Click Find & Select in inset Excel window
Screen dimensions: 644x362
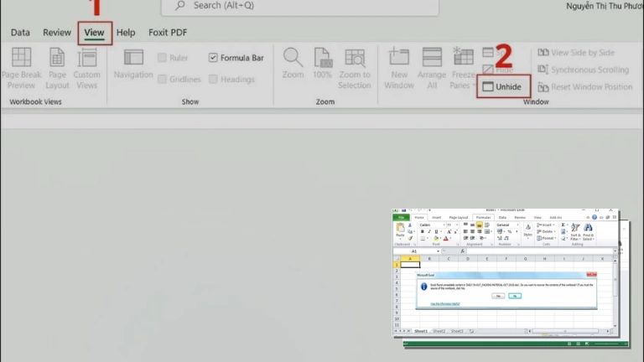[x=588, y=231]
